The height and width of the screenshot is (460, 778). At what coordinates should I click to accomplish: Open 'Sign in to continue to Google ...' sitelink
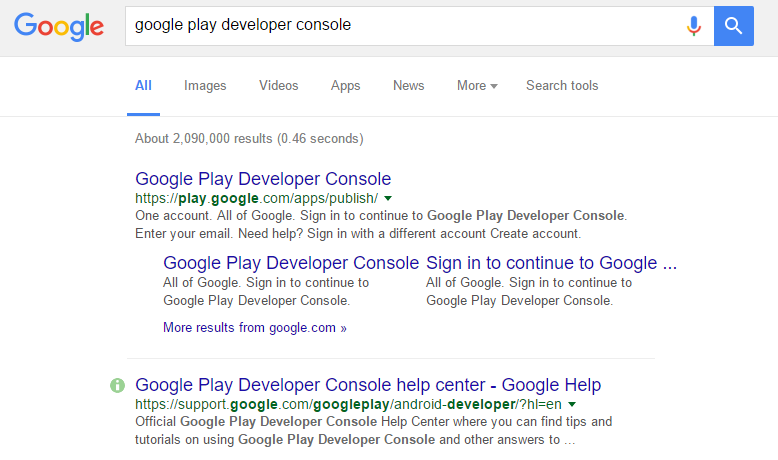coord(551,263)
